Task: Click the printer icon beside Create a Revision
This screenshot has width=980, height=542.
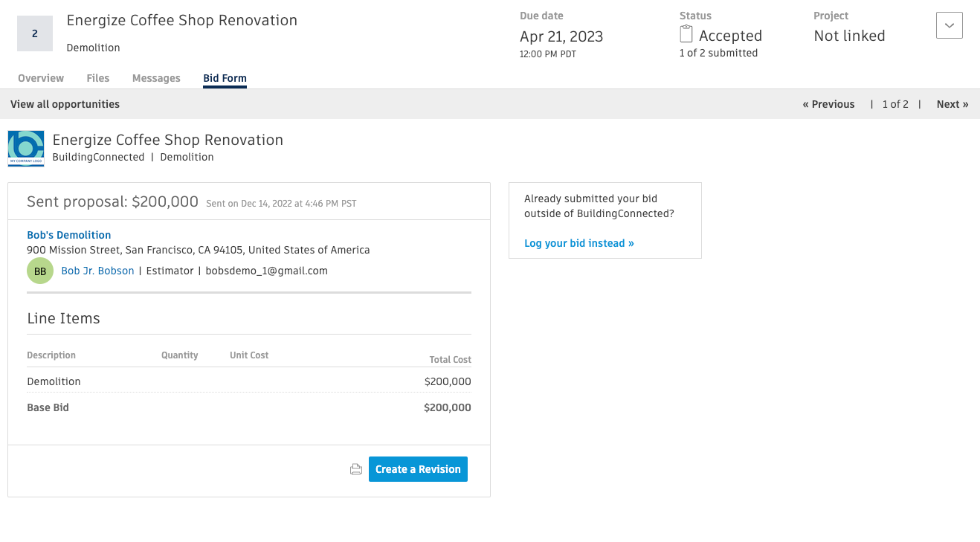Action: 356,469
